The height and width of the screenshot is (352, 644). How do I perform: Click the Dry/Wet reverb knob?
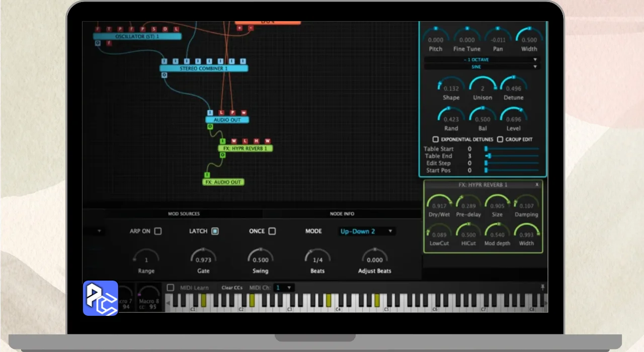pos(439,202)
